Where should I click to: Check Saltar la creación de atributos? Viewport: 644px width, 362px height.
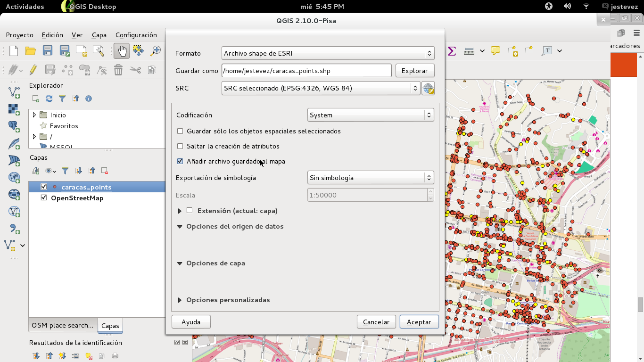point(180,146)
